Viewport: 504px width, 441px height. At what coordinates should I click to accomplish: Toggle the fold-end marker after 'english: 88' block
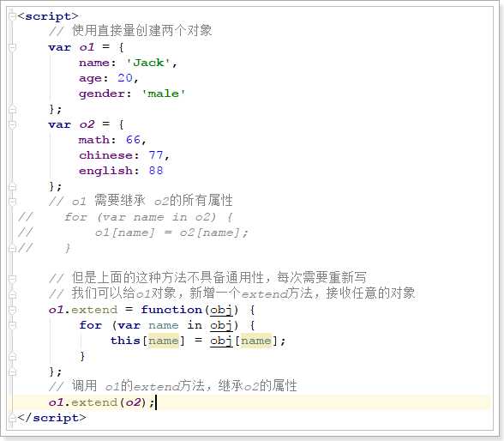pyautogui.click(x=12, y=186)
